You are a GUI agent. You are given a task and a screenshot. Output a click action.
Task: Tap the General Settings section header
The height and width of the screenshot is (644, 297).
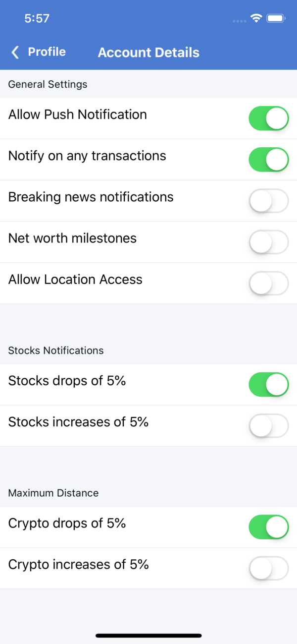pyautogui.click(x=48, y=84)
